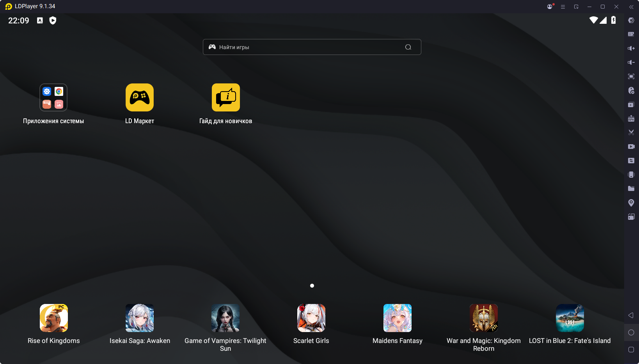The height and width of the screenshot is (364, 639).
Task: Click the mini-window mode title bar icon
Action: tap(576, 7)
